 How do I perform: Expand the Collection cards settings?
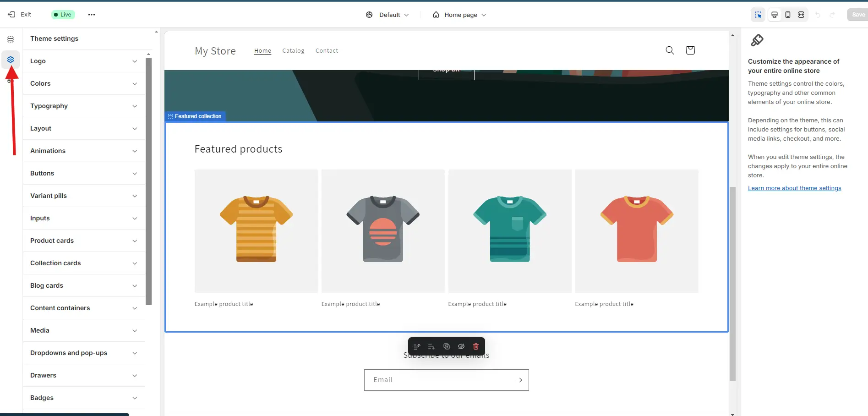pyautogui.click(x=84, y=263)
